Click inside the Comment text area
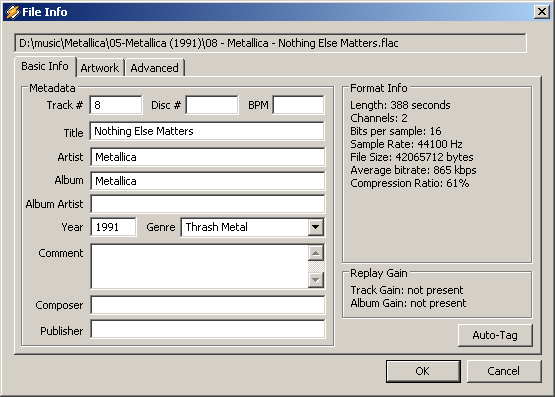Screen dimensions: 555x397 click(200, 266)
